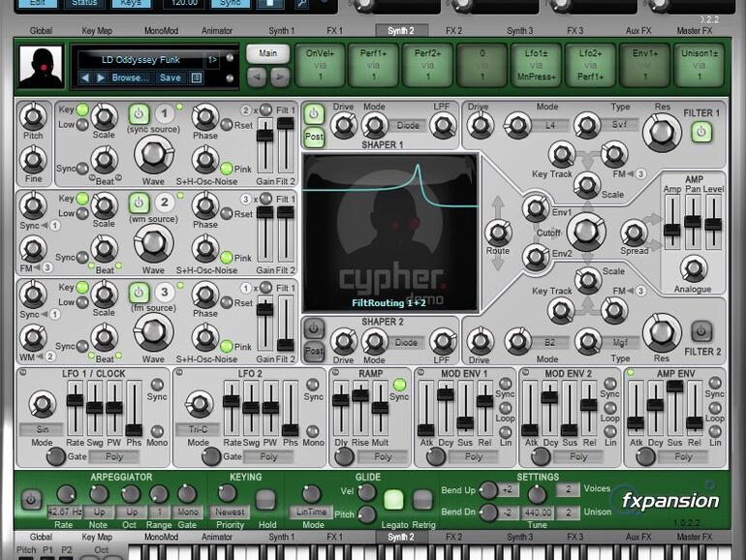Disable Filter 1 power button
Image resolution: width=746 pixels, height=560 pixels.
701,132
